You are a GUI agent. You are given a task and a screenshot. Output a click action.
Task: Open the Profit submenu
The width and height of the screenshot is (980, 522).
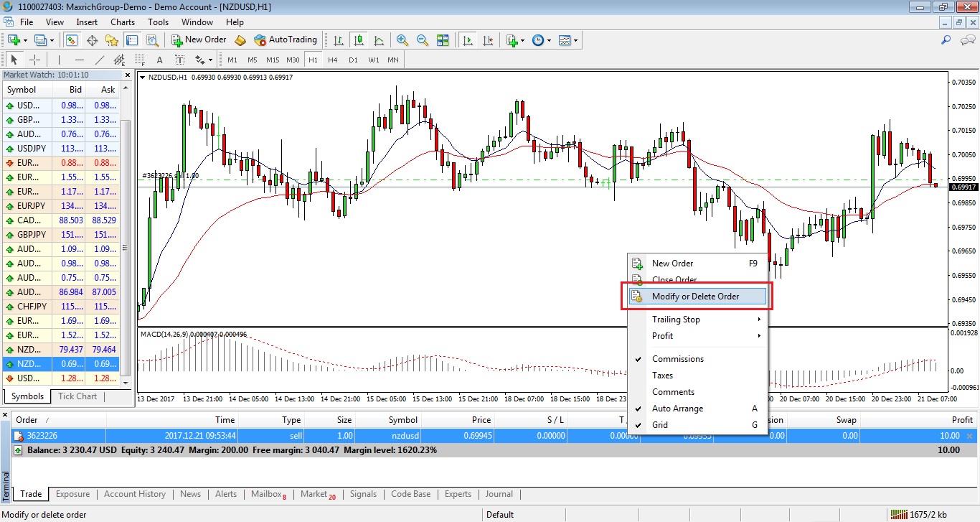pyautogui.click(x=697, y=336)
